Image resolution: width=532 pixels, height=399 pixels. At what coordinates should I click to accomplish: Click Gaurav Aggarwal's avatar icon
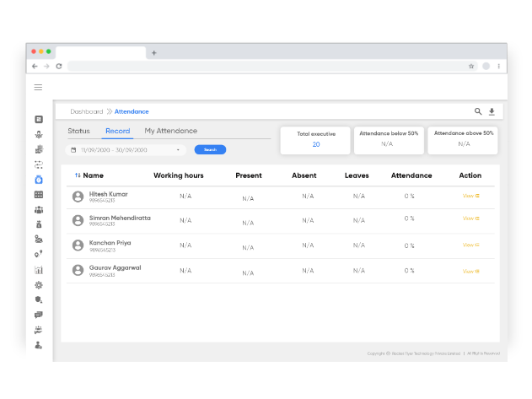click(78, 270)
